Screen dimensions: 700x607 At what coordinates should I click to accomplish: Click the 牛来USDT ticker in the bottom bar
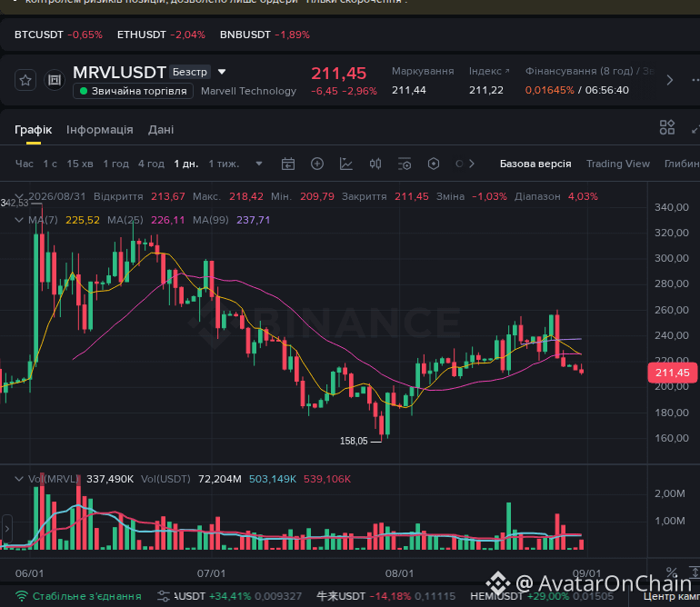[x=386, y=596]
